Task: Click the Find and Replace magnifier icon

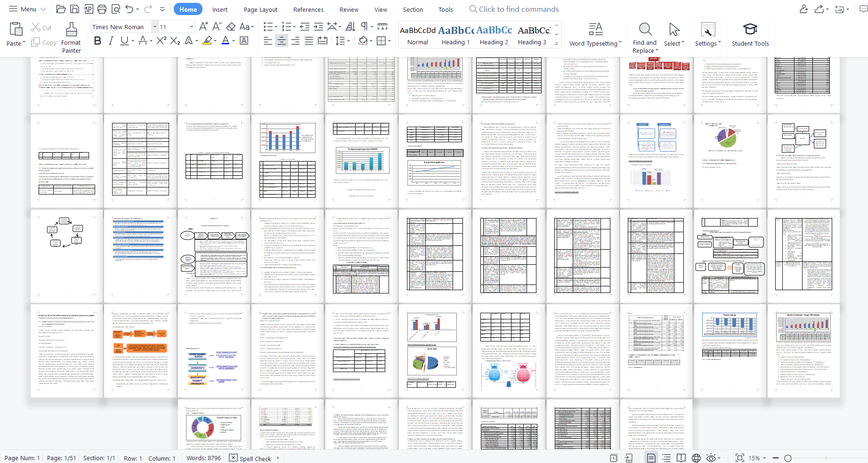Action: [x=645, y=30]
